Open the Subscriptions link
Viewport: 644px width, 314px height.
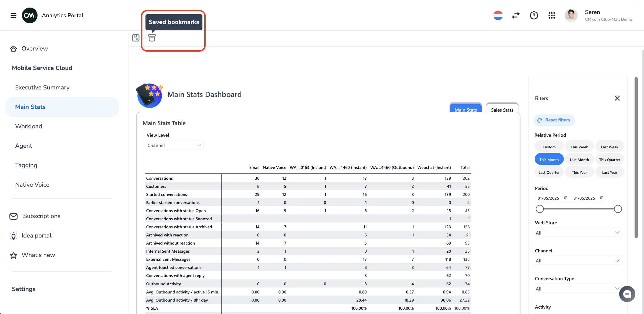[42, 216]
